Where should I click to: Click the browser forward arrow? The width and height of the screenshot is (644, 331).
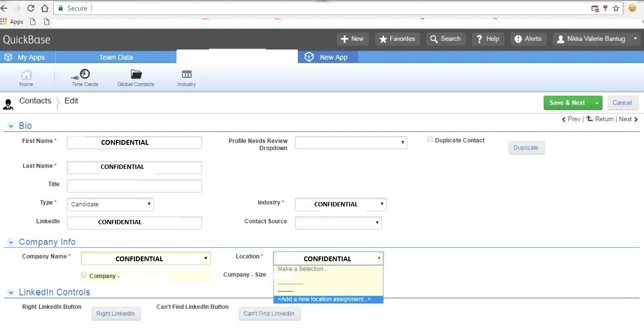coord(17,8)
